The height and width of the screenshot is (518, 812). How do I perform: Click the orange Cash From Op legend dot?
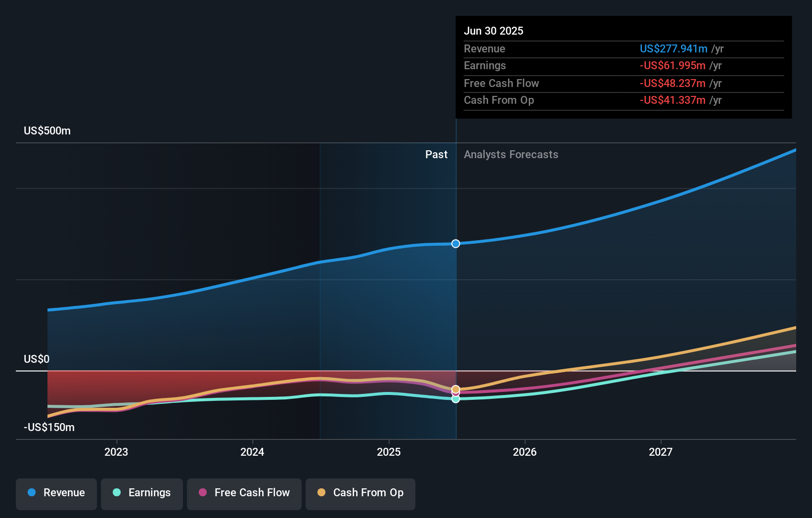[x=321, y=493]
